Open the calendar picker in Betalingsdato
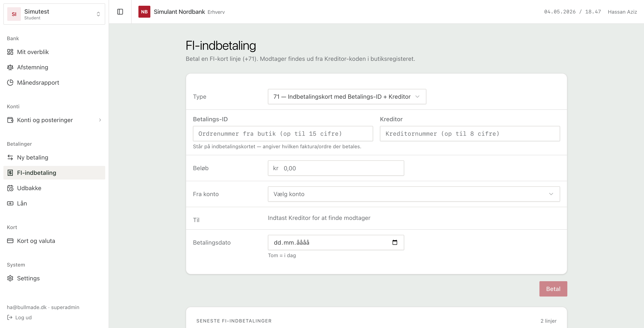 tap(395, 242)
